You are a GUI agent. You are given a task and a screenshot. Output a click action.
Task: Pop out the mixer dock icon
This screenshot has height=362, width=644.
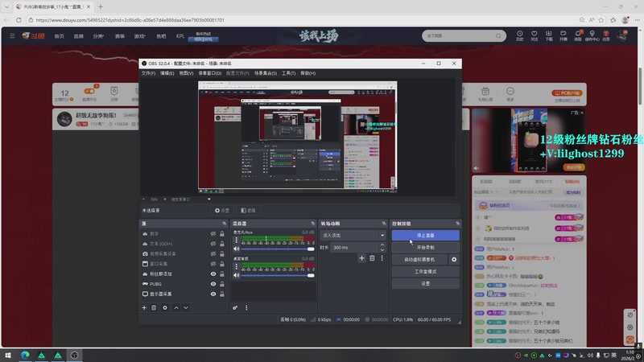[313, 224]
